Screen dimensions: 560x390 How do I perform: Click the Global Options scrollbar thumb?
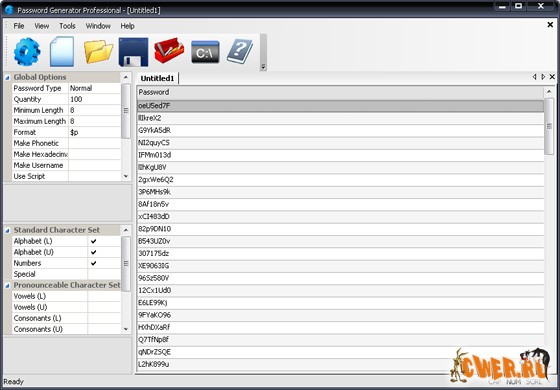[x=126, y=111]
